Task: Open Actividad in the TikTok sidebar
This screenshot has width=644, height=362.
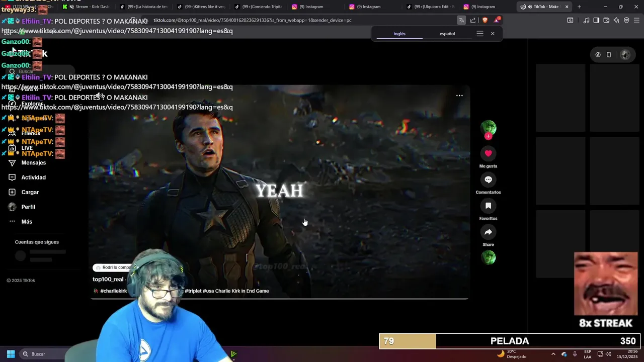Action: click(x=33, y=177)
